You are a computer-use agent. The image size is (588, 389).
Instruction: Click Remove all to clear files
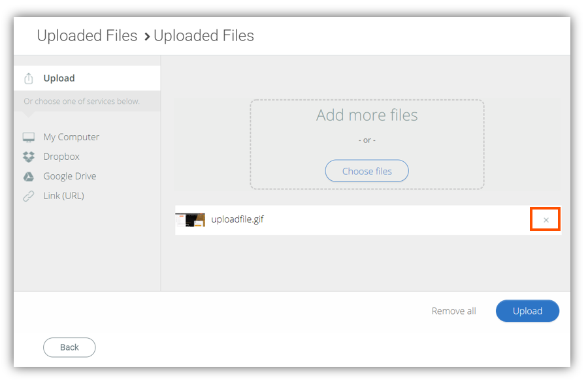click(x=453, y=311)
